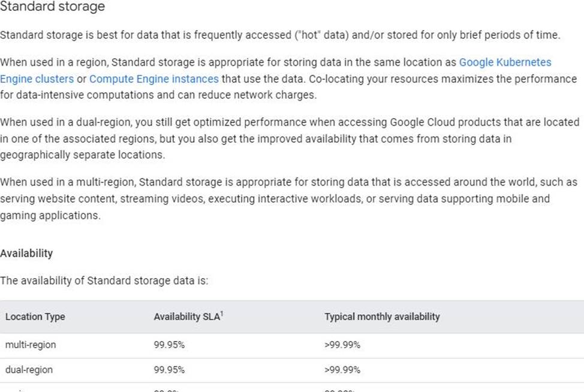Click the 99.95% SLA value for multi-region
The height and width of the screenshot is (392, 584).
(169, 345)
